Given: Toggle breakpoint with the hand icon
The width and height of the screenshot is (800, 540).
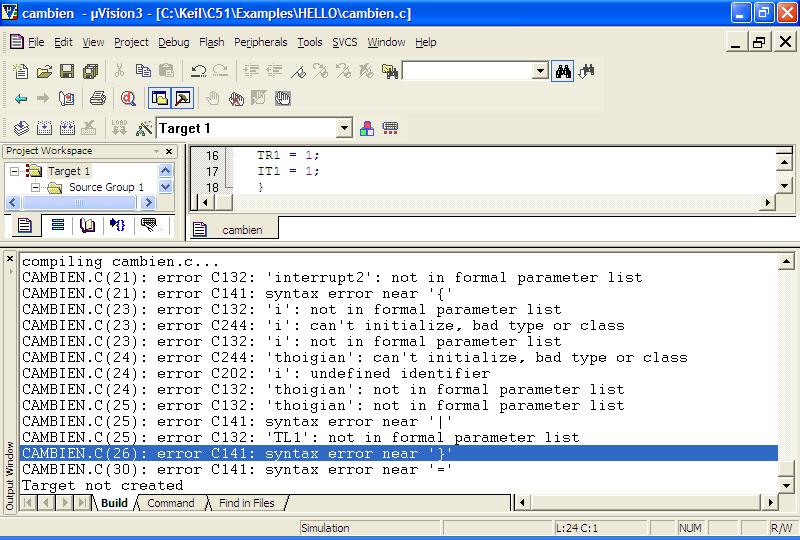Looking at the screenshot, I should click(x=213, y=99).
